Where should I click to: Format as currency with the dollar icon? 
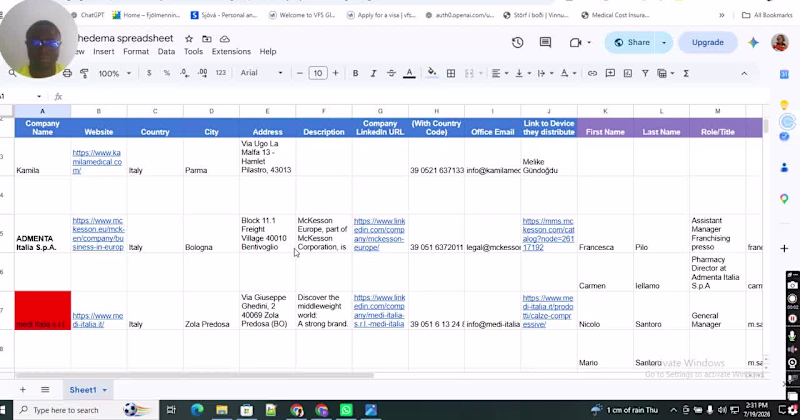149,73
